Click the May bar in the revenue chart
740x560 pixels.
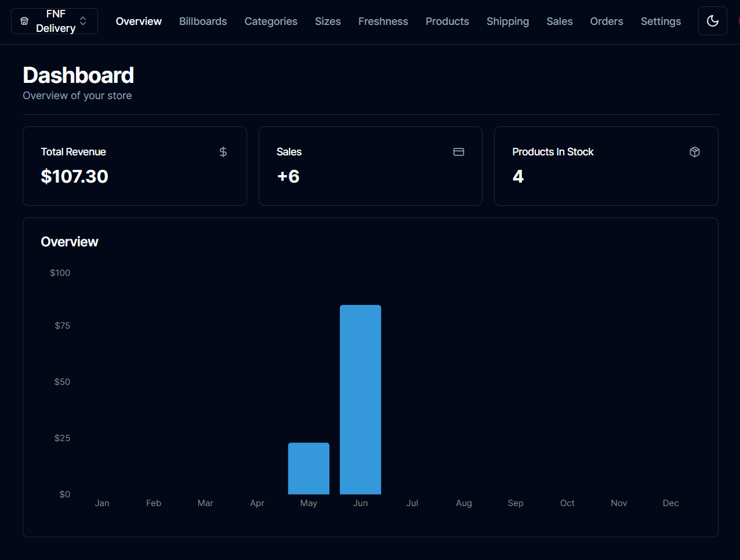point(309,468)
